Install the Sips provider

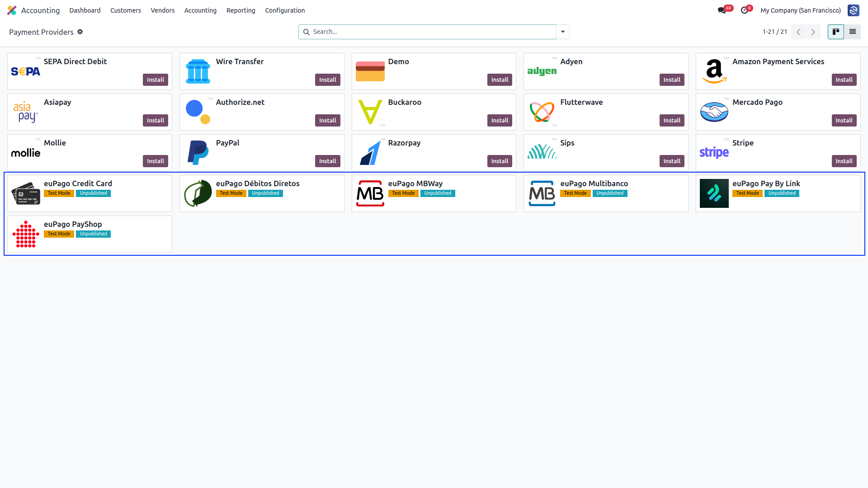[672, 161]
